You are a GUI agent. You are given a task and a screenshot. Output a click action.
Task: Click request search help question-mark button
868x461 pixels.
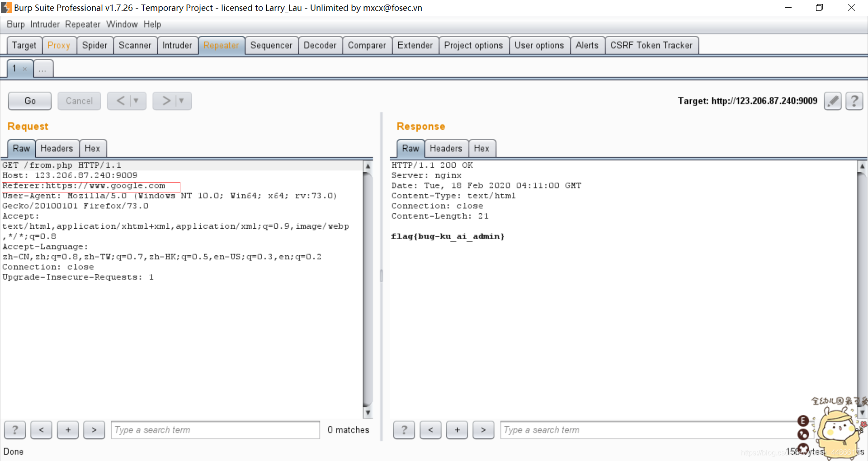click(15, 430)
